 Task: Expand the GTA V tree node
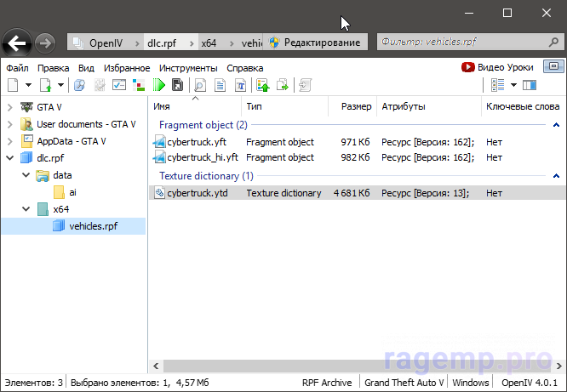(x=10, y=107)
